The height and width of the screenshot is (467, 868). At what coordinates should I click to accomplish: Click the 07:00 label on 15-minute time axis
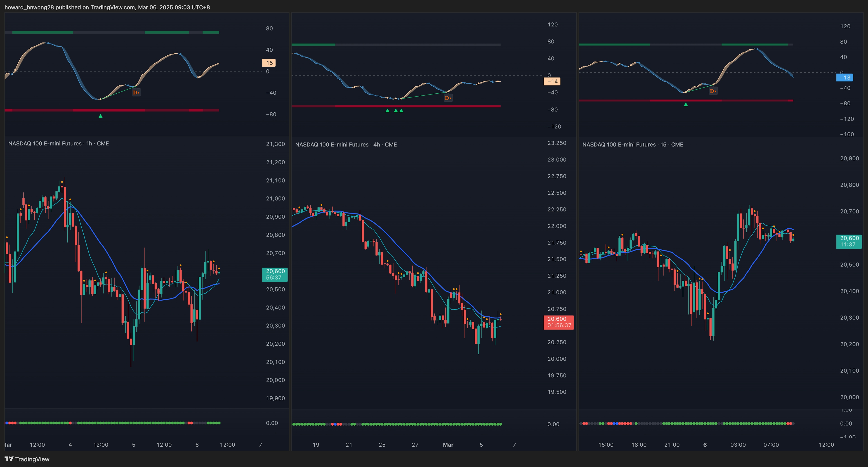771,445
